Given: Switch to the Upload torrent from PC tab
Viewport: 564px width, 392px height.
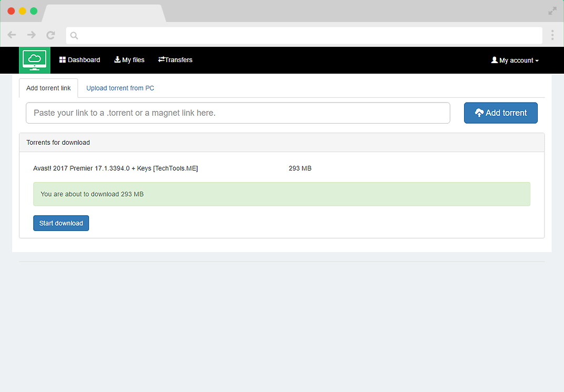Looking at the screenshot, I should click(x=120, y=88).
